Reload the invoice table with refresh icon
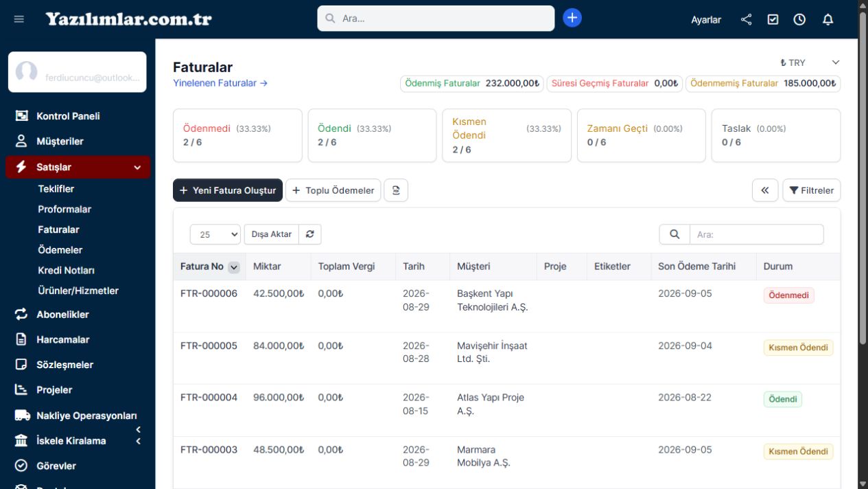Screen dimensions: 868x489 310,234
